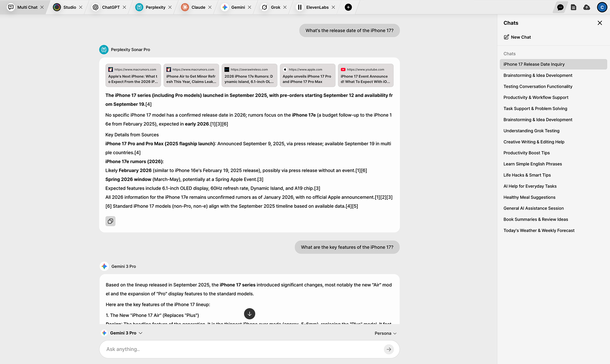This screenshot has width=610, height=364.
Task: Open the Persona dropdown
Action: pyautogui.click(x=385, y=333)
